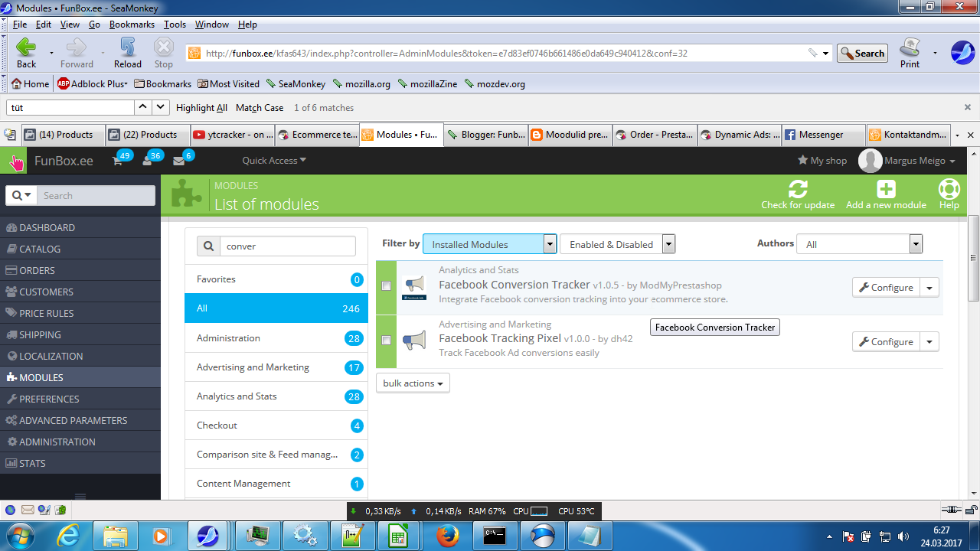The image size is (980, 551).
Task: Select the Facebook Conversion Tracker checkbox
Action: coord(387,286)
